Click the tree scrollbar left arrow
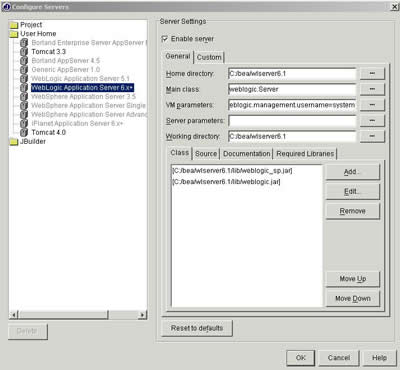The image size is (400, 370). click(x=14, y=314)
